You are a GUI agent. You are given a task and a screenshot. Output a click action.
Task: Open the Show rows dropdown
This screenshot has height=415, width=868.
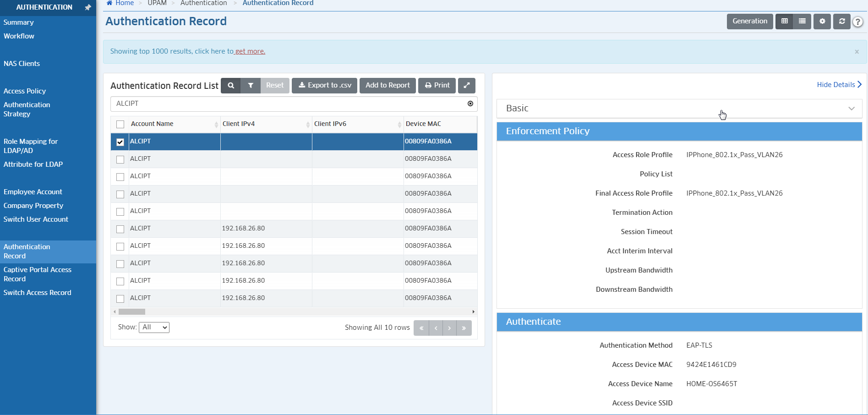click(x=154, y=328)
